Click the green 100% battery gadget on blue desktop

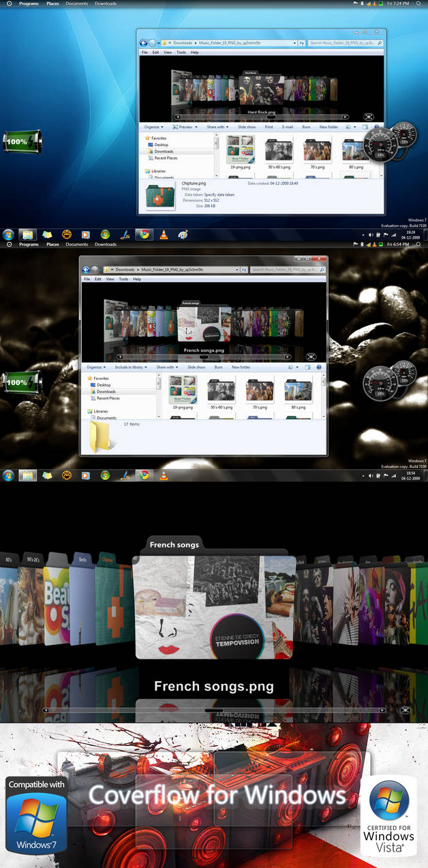coord(22,142)
